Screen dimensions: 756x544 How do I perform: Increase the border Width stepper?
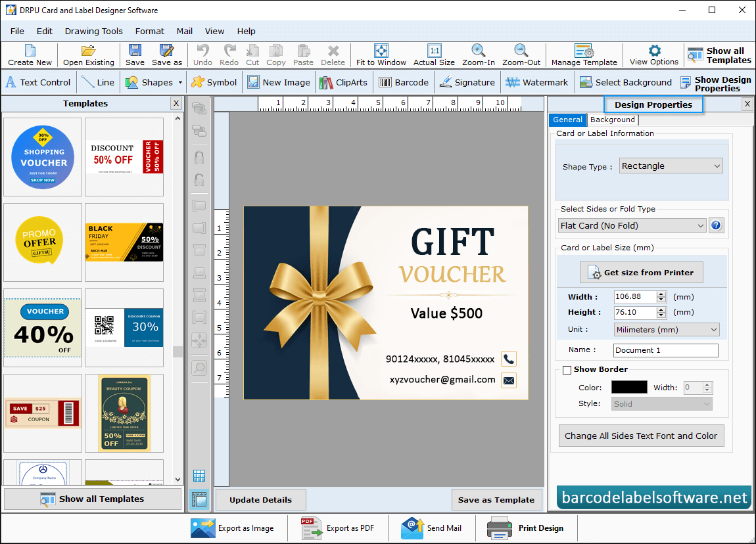[707, 385]
